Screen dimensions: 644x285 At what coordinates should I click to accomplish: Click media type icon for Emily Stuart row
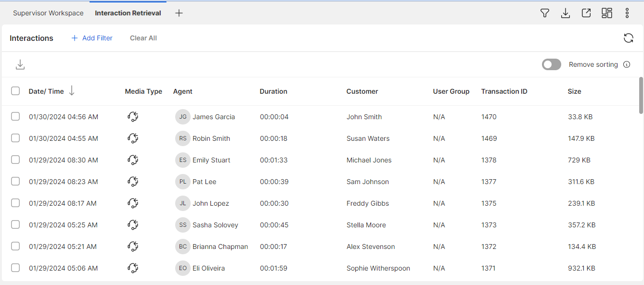tap(133, 160)
